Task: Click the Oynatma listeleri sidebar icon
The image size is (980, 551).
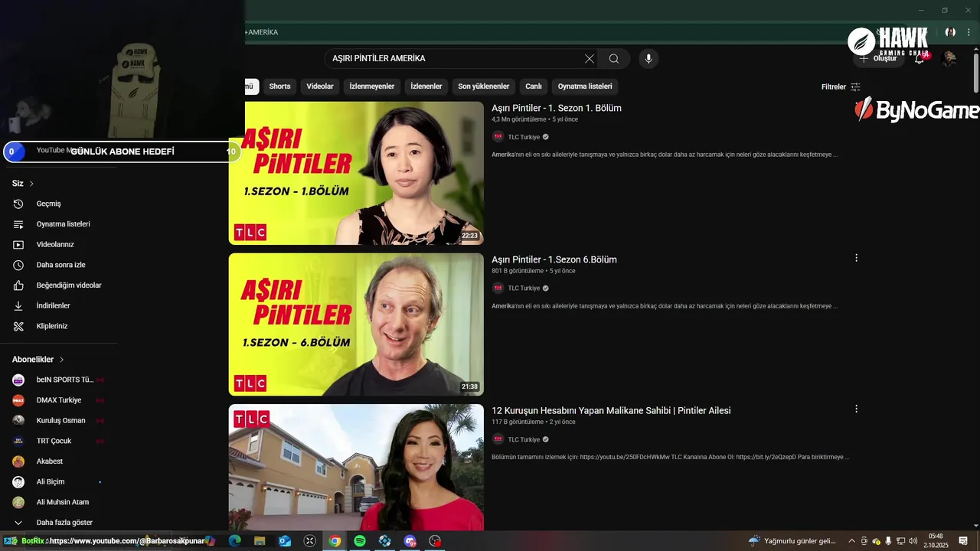Action: tap(18, 224)
